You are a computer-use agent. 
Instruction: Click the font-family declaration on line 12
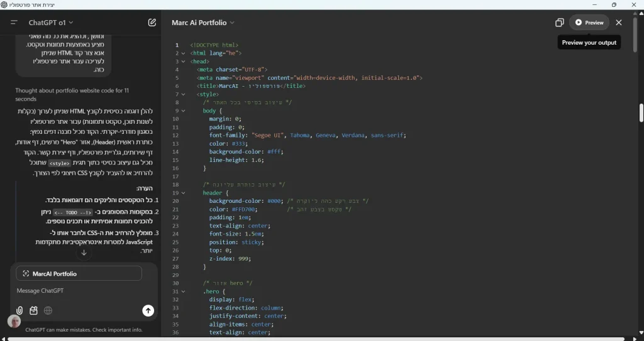coord(308,136)
